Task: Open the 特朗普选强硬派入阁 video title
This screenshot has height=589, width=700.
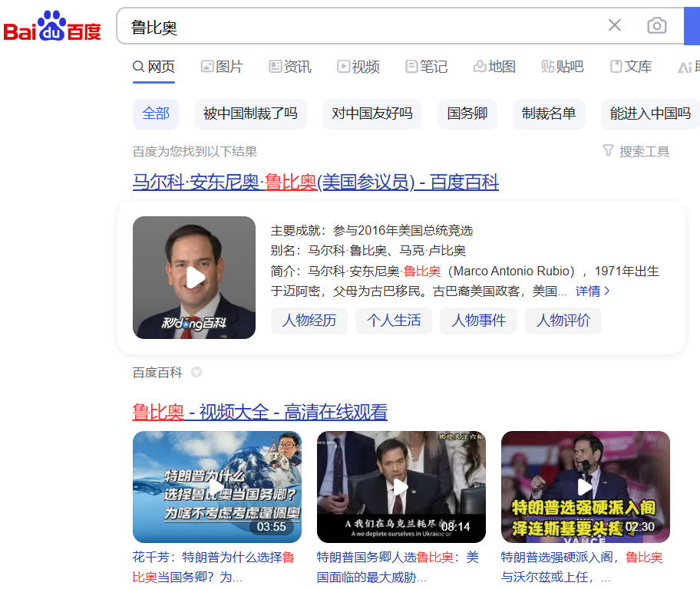Action: point(582,567)
